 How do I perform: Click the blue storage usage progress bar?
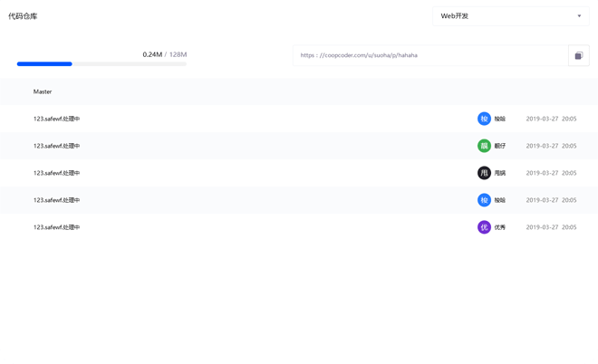pos(44,64)
